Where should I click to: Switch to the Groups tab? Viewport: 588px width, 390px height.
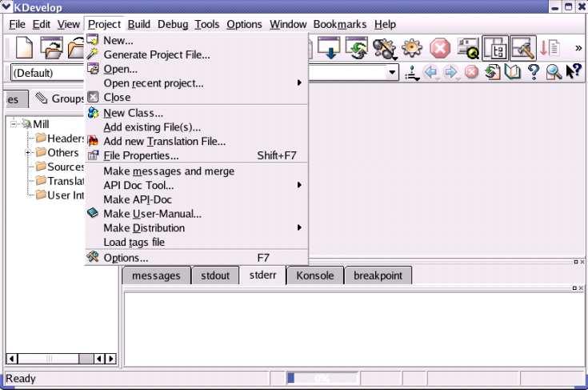pyautogui.click(x=58, y=99)
